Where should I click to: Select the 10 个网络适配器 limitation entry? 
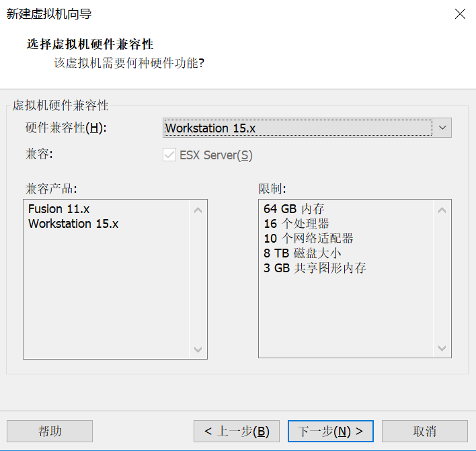(x=309, y=239)
